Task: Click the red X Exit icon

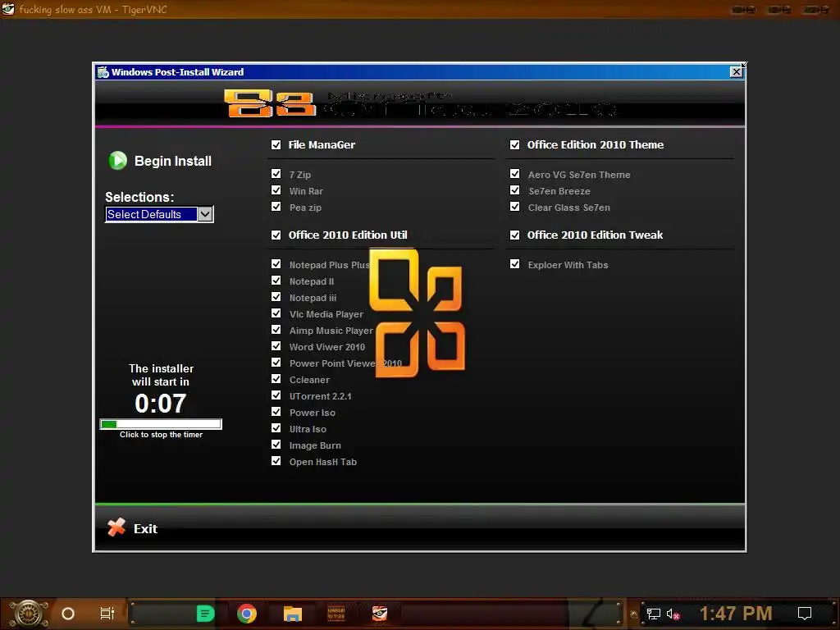Action: [116, 527]
